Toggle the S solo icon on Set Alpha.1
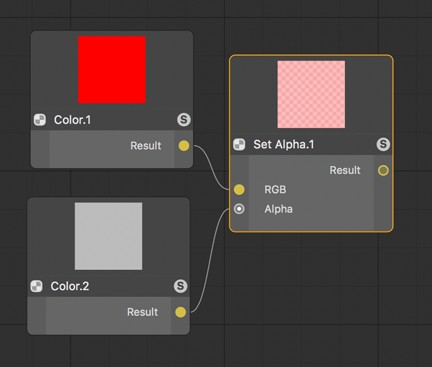432x367 pixels. pyautogui.click(x=383, y=144)
